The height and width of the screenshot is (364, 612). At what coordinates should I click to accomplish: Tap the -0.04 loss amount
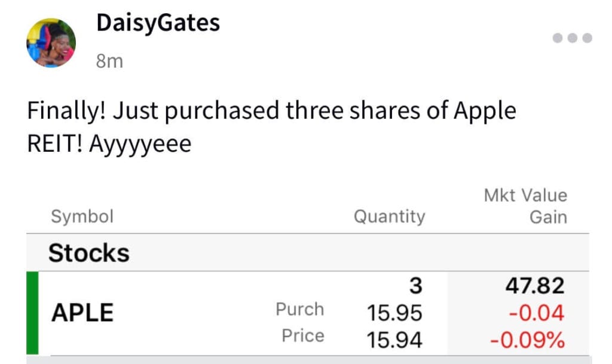[x=537, y=313]
